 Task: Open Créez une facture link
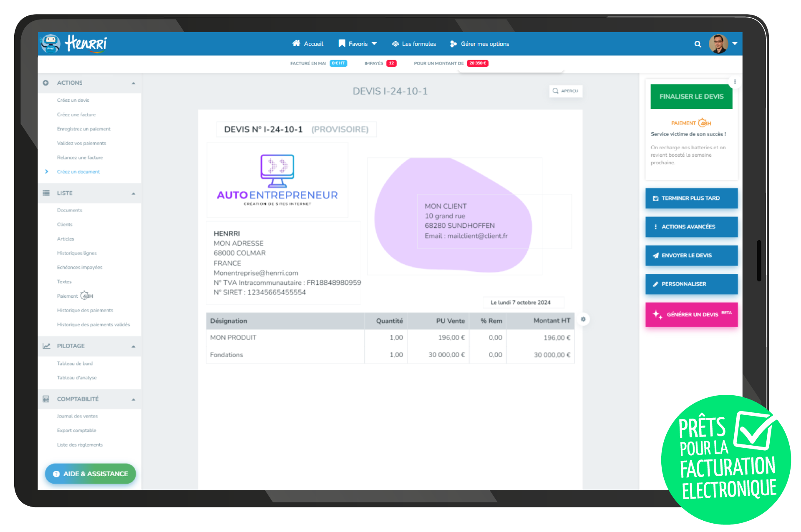76,115
